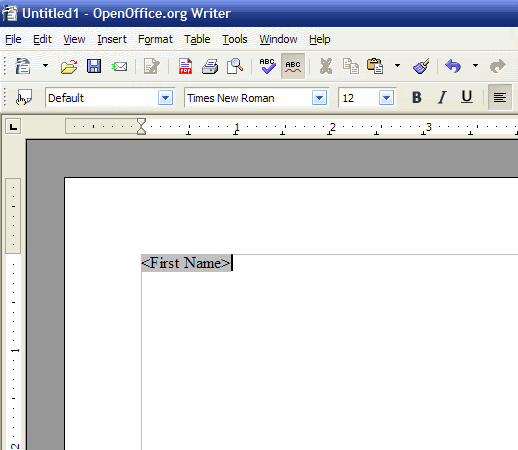Image resolution: width=518 pixels, height=450 pixels.
Task: Toggle Underline formatting
Action: click(467, 98)
